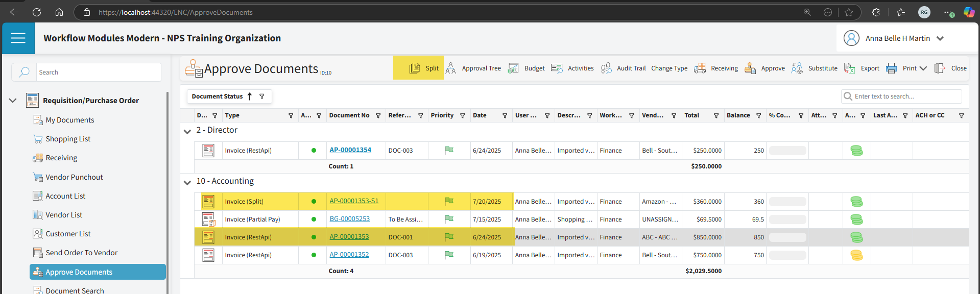This screenshot has width=980, height=294.
Task: Open the hamburger navigation menu
Action: [18, 38]
